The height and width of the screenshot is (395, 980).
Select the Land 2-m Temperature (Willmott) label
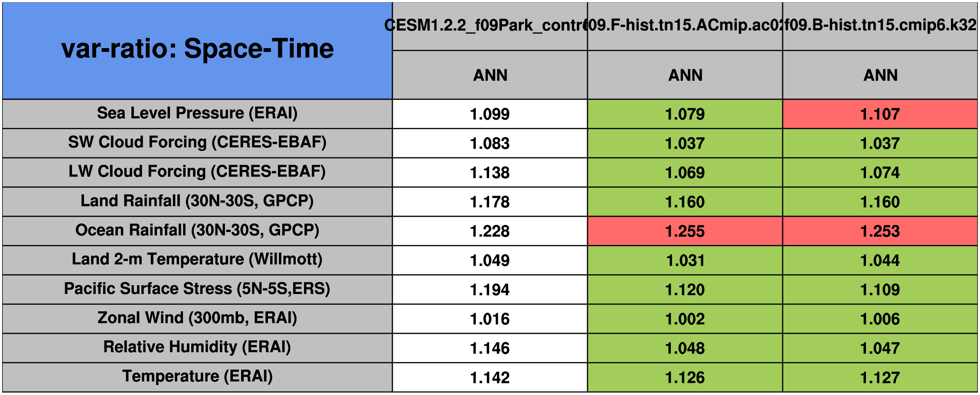click(x=197, y=259)
